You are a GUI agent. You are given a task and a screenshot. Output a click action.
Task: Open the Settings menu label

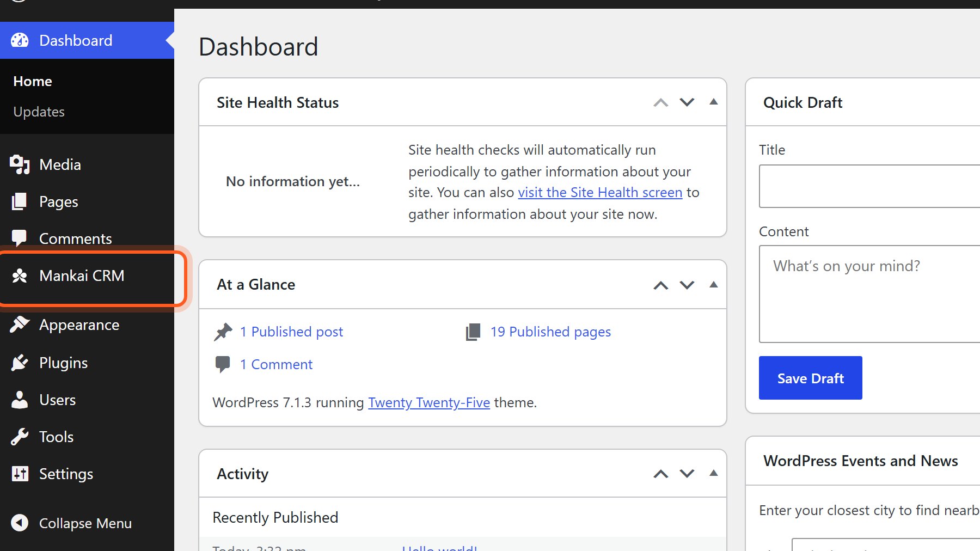click(x=66, y=474)
